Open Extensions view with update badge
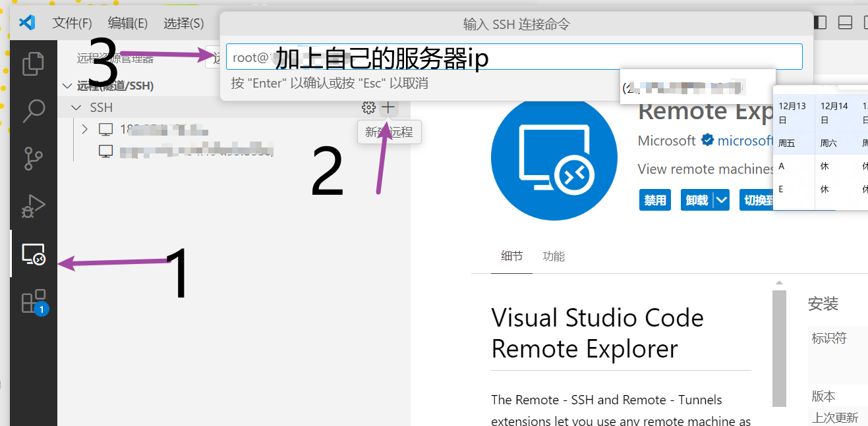The height and width of the screenshot is (426, 868). [34, 302]
